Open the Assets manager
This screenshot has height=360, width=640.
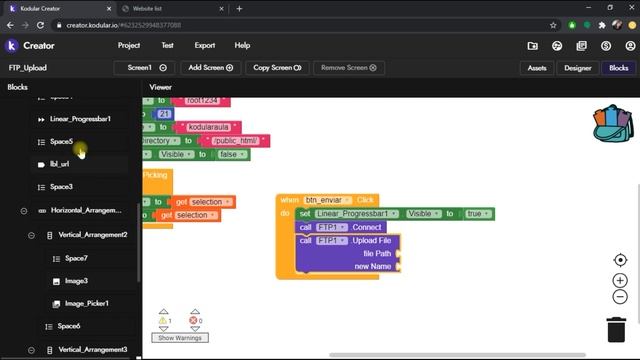pos(537,68)
